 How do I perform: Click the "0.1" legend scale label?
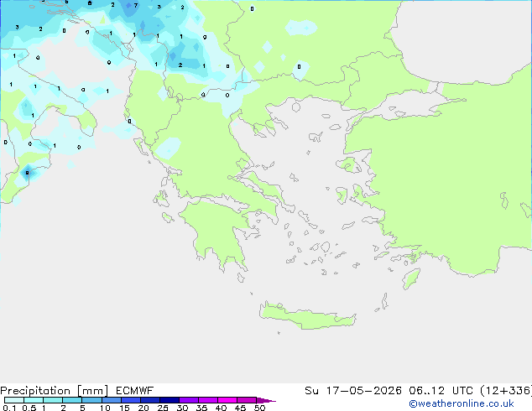9,408
